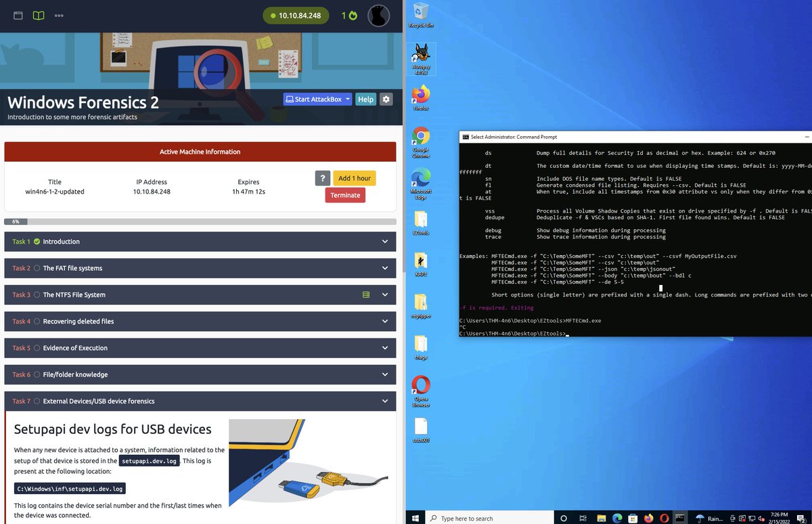
Task: Open the Windows Start menu
Action: coord(414,518)
